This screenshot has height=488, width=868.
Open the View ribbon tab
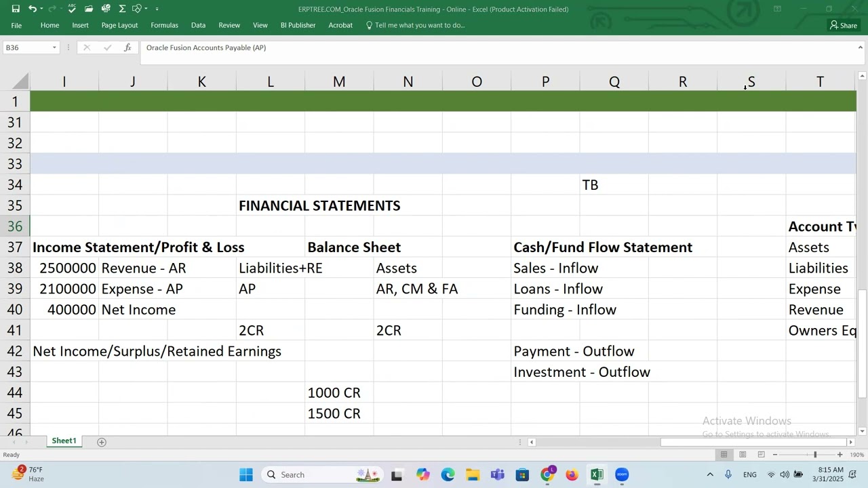coord(260,25)
